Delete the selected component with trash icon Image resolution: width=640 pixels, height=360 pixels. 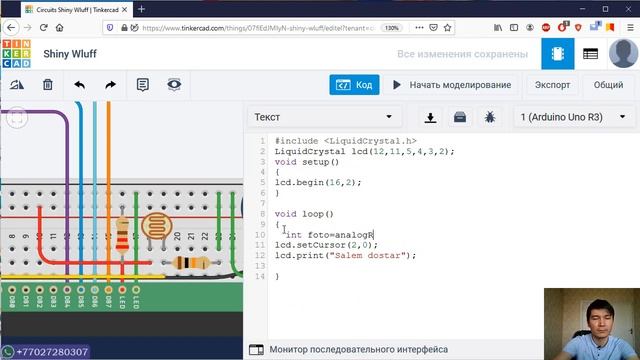[48, 84]
